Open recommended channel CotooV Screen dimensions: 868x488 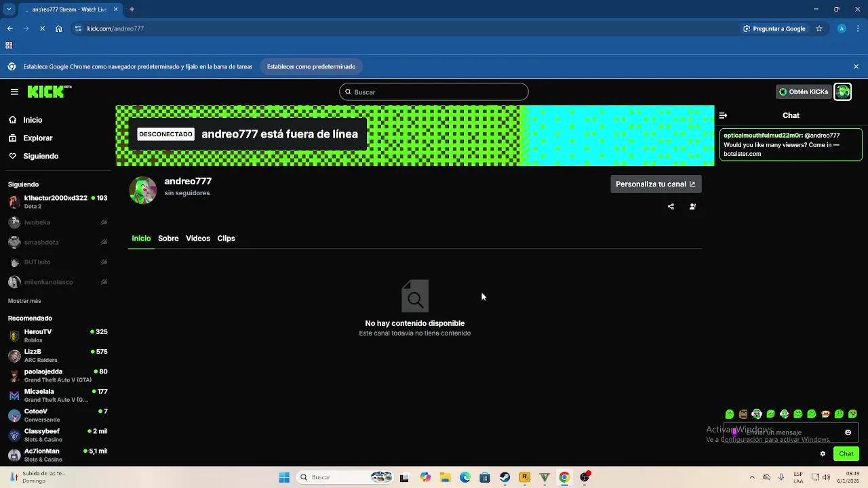point(58,415)
